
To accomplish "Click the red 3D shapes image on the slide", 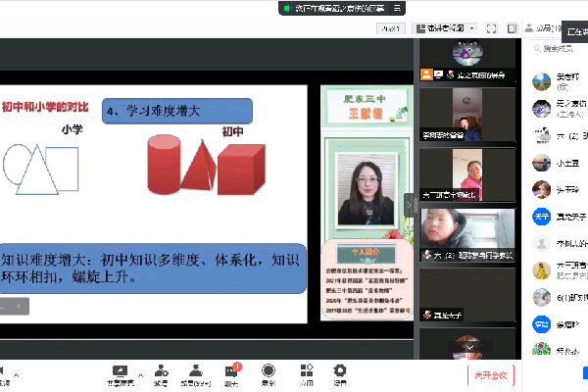I will (x=206, y=165).
